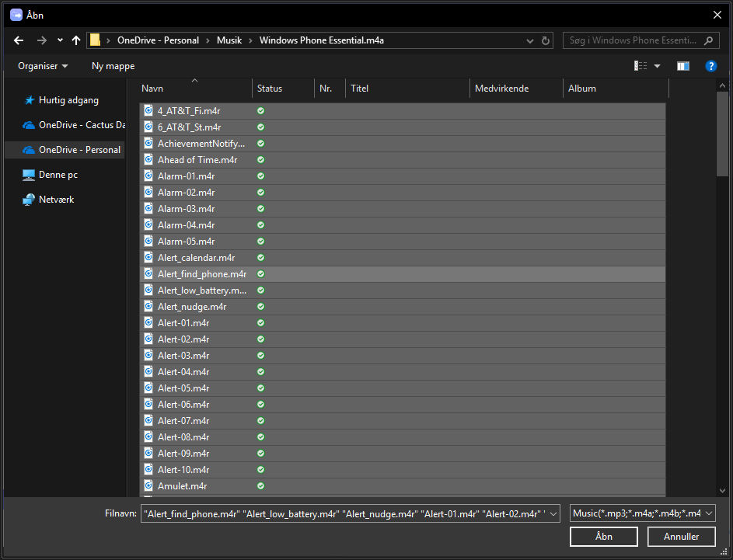
Task: Open the Organiser menu
Action: pos(43,66)
